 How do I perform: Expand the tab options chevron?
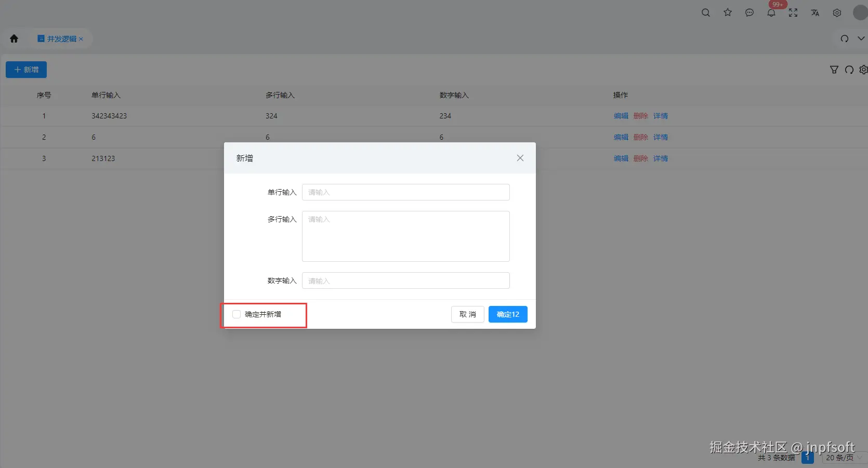click(x=861, y=38)
